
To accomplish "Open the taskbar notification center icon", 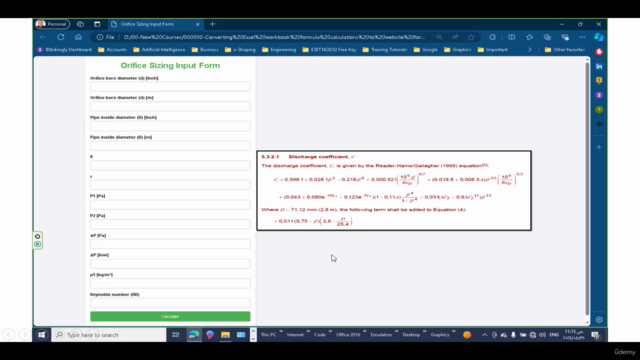I will pyautogui.click(x=596, y=335).
